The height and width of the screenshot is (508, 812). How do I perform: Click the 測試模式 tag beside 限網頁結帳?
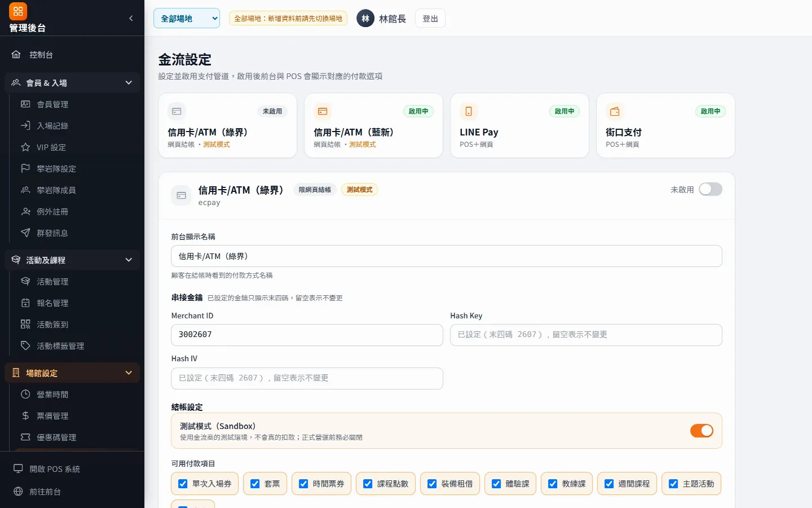pos(359,190)
